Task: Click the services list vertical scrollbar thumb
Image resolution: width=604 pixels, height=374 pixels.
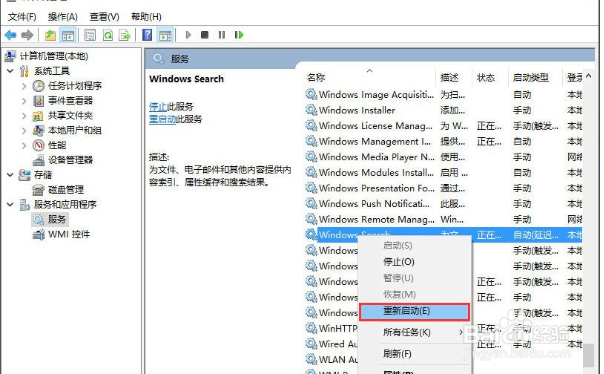Action: (588, 355)
